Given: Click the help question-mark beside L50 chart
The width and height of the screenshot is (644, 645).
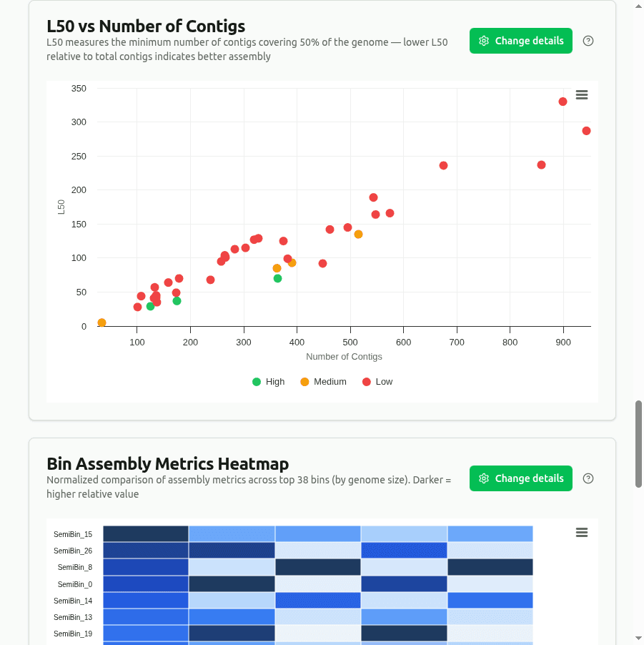Looking at the screenshot, I should 588,41.
